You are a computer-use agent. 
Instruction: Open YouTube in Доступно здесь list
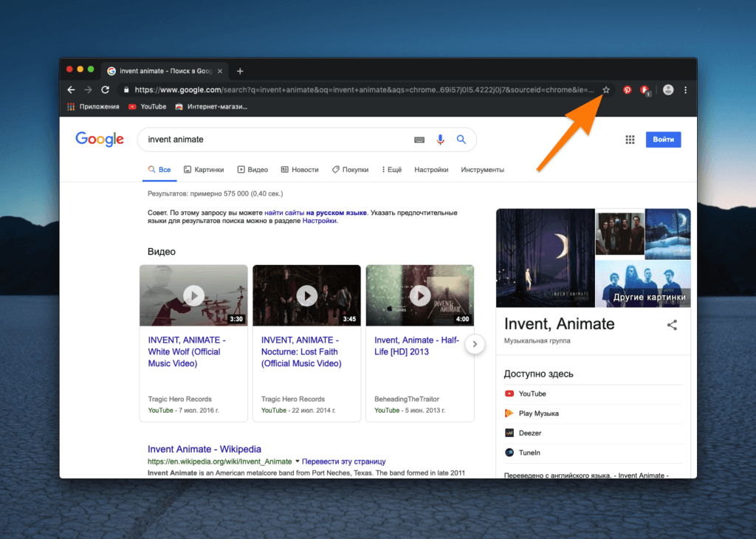(x=593, y=394)
